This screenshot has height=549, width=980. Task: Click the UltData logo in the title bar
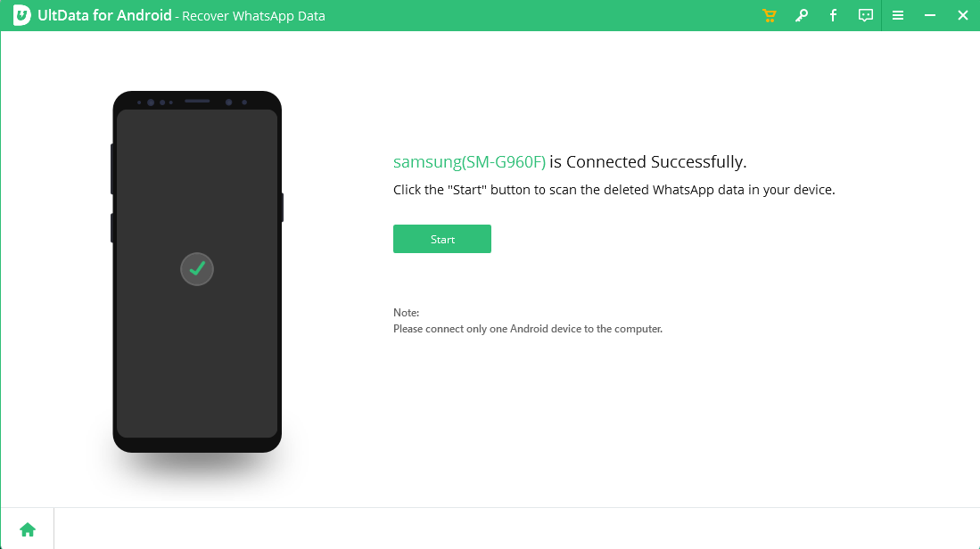(x=21, y=16)
